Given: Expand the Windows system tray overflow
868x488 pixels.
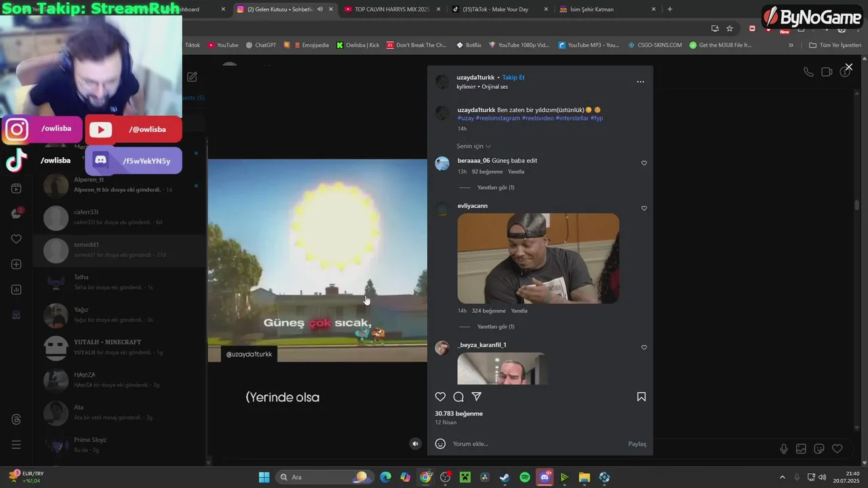Looking at the screenshot, I should [782, 477].
